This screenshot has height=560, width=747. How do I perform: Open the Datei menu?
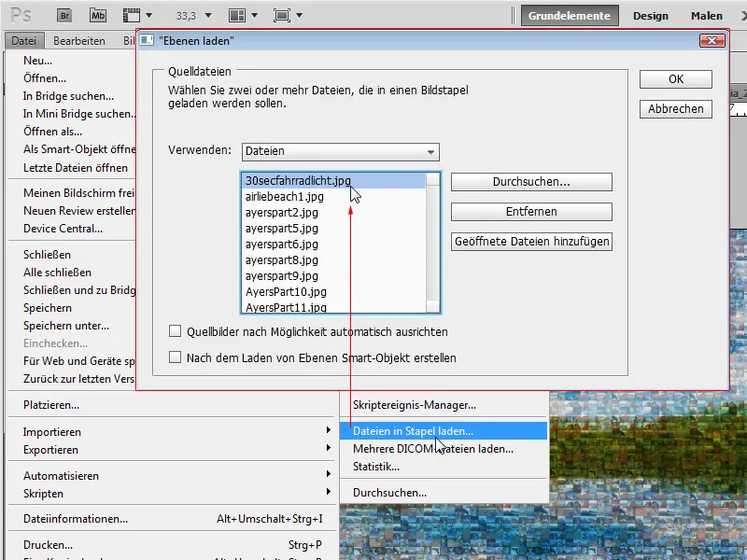click(24, 41)
